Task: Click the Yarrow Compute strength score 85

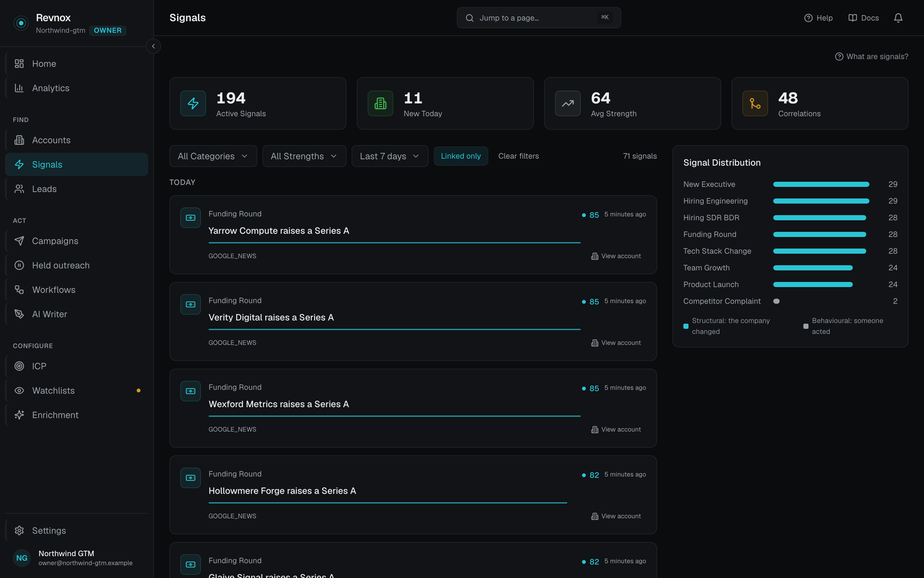Action: [x=594, y=215]
